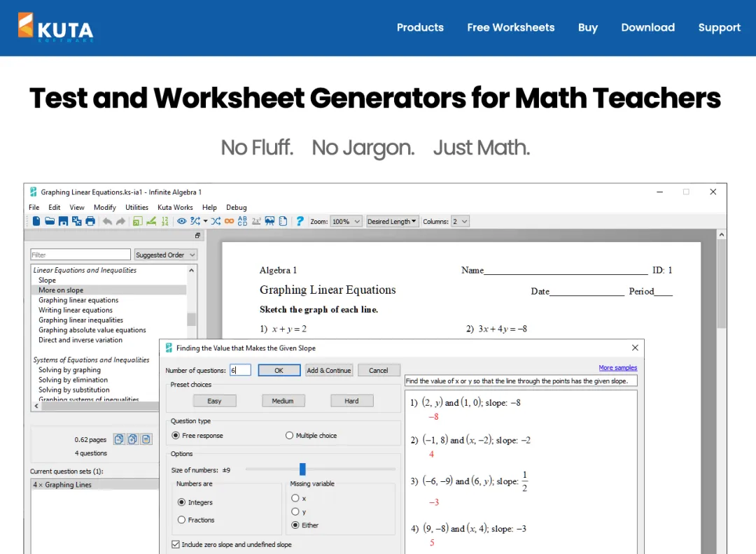Image resolution: width=756 pixels, height=554 pixels.
Task: Open the Suggested Order dropdown
Action: [x=165, y=255]
